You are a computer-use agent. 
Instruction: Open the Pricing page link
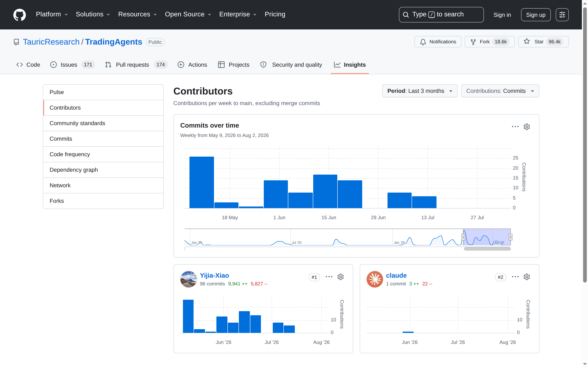pos(275,14)
